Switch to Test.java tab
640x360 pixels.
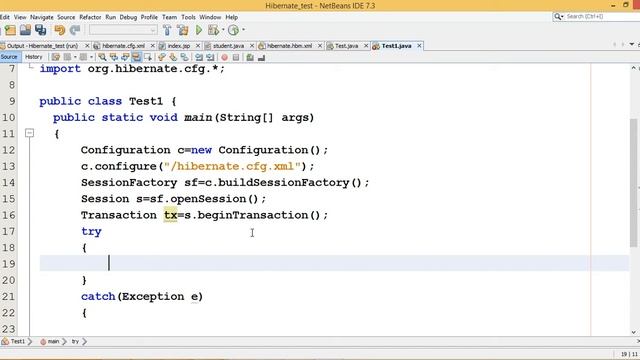[346, 46]
